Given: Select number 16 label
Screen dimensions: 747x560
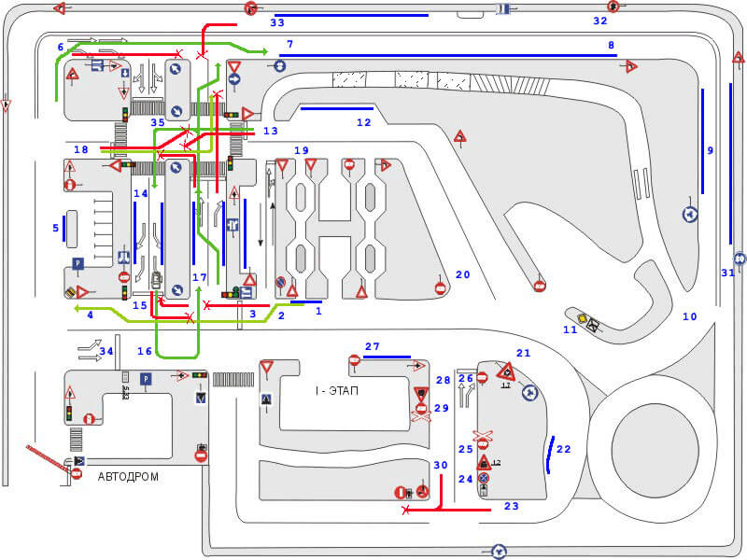Looking at the screenshot, I should [x=145, y=352].
